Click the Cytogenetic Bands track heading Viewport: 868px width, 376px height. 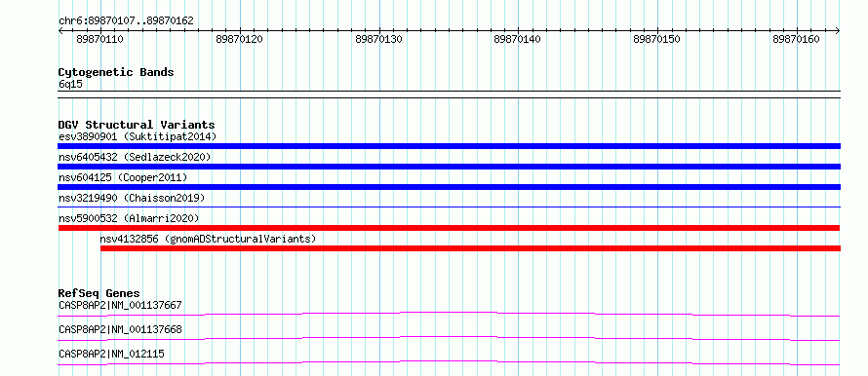pos(116,72)
